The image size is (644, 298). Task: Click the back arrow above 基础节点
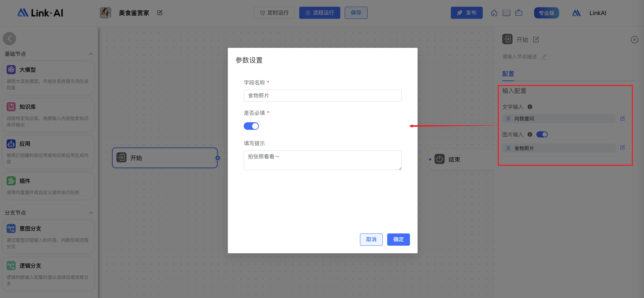pyautogui.click(x=9, y=39)
